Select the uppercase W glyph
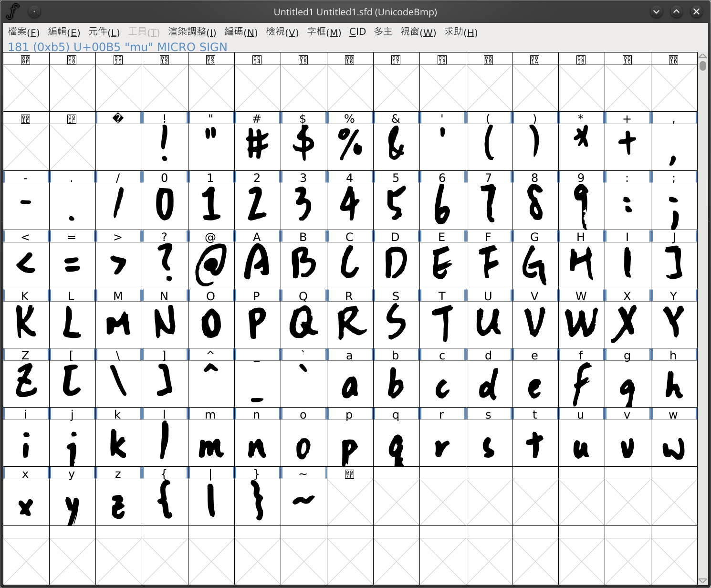 [581, 325]
